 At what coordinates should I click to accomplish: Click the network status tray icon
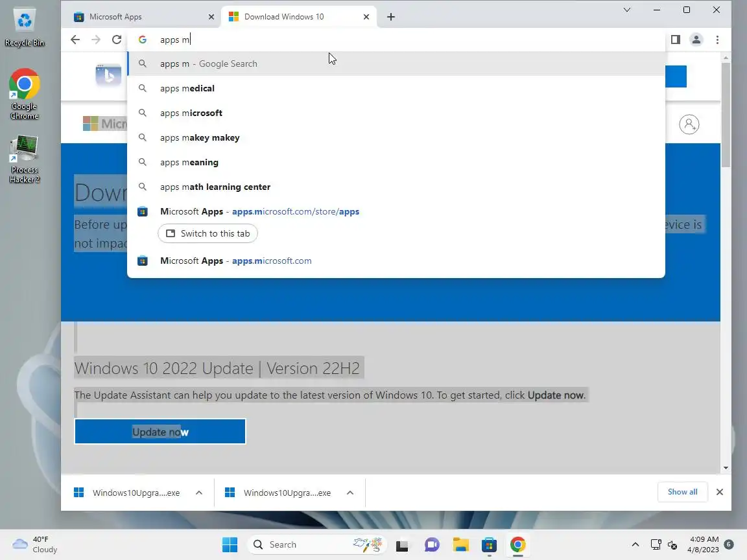[656, 544]
